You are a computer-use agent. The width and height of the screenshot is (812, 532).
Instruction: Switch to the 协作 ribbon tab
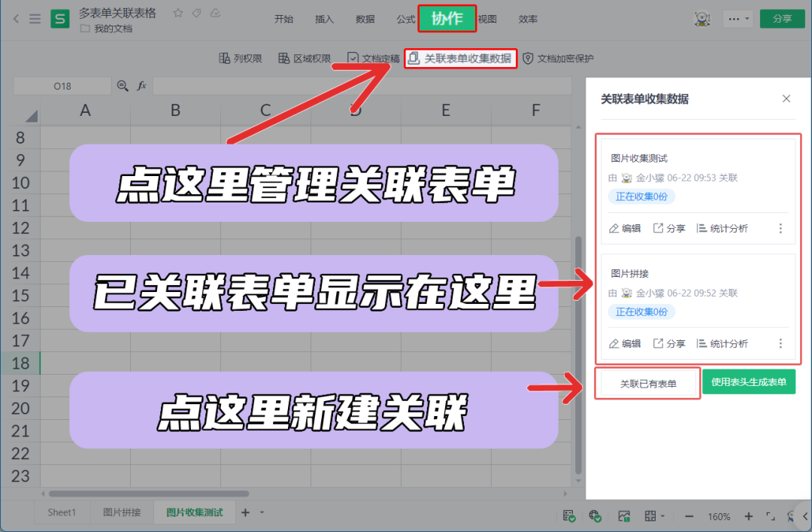click(x=447, y=18)
